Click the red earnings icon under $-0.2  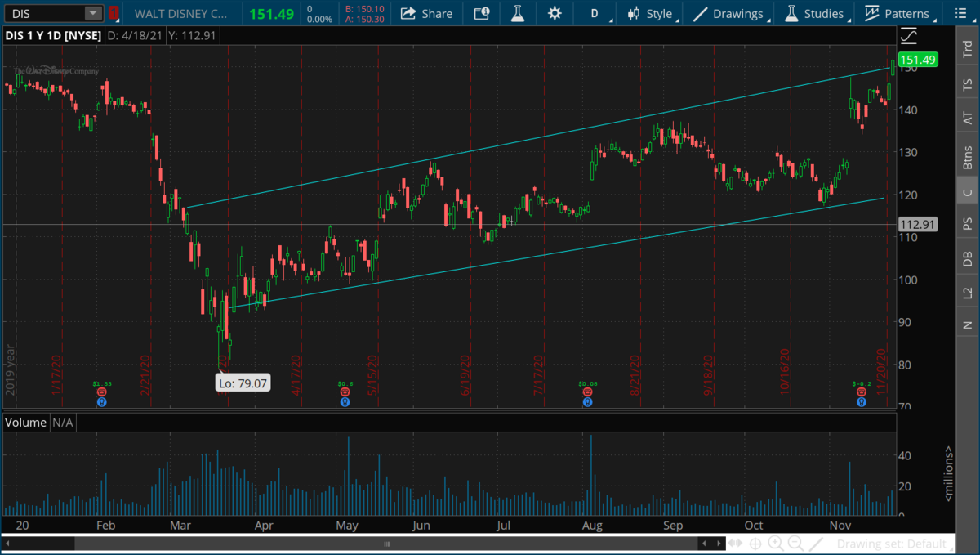click(x=861, y=392)
